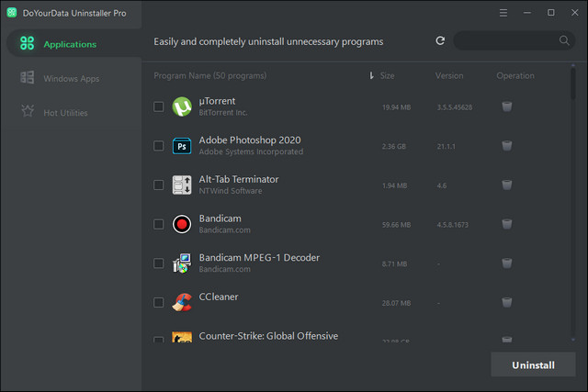Check the µTorrent checkbox
Image resolution: width=588 pixels, height=392 pixels.
[159, 107]
